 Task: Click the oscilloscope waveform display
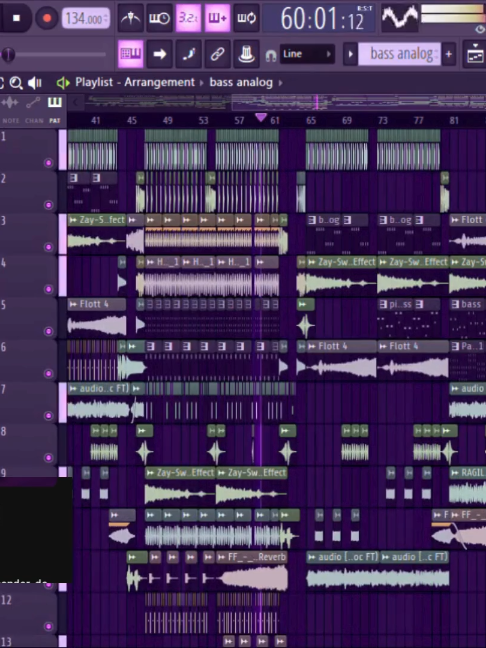pos(399,18)
